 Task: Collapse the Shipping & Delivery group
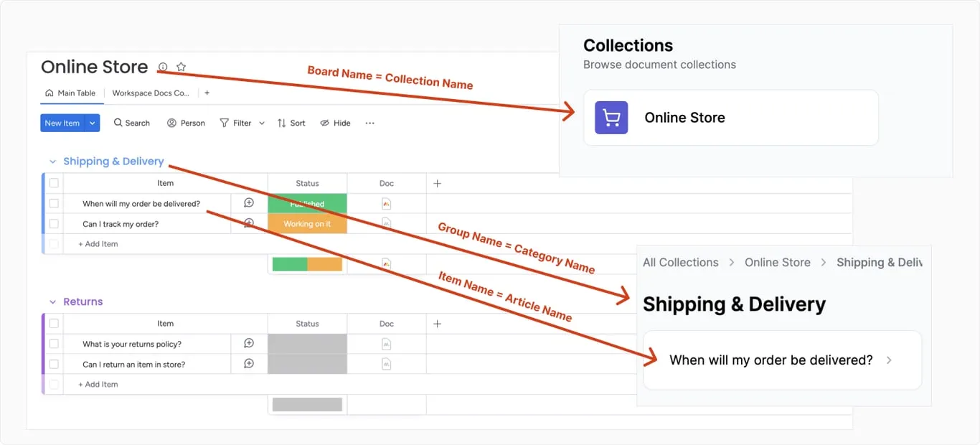[52, 161]
